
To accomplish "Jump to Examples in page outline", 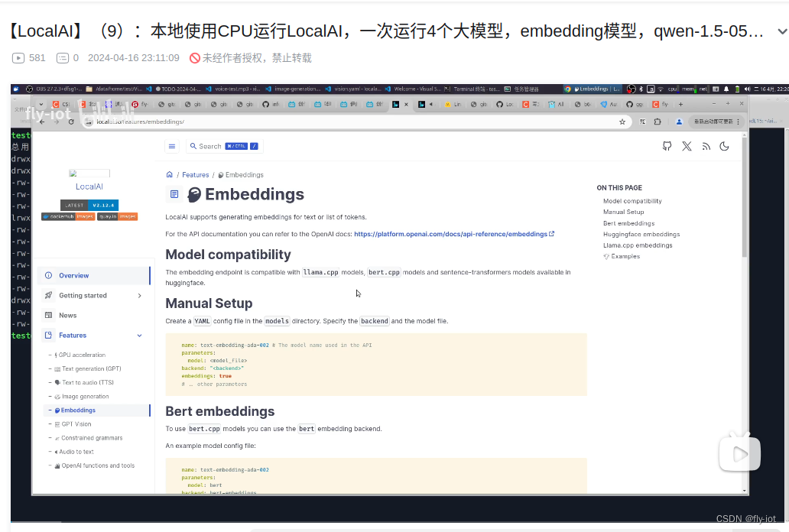I will coord(622,256).
